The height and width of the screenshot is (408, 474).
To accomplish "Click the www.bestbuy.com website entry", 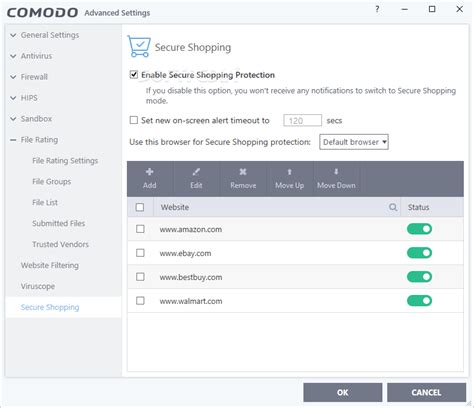I will 191,277.
